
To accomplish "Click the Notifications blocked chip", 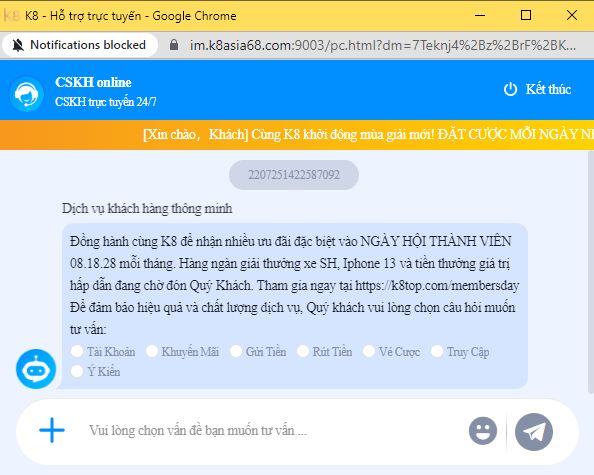I will pyautogui.click(x=80, y=45).
